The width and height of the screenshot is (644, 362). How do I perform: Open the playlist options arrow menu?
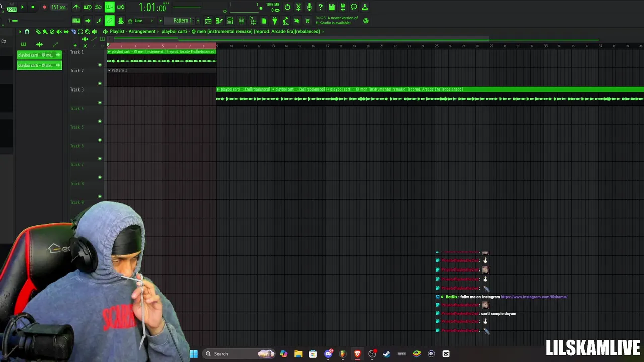coord(20,32)
